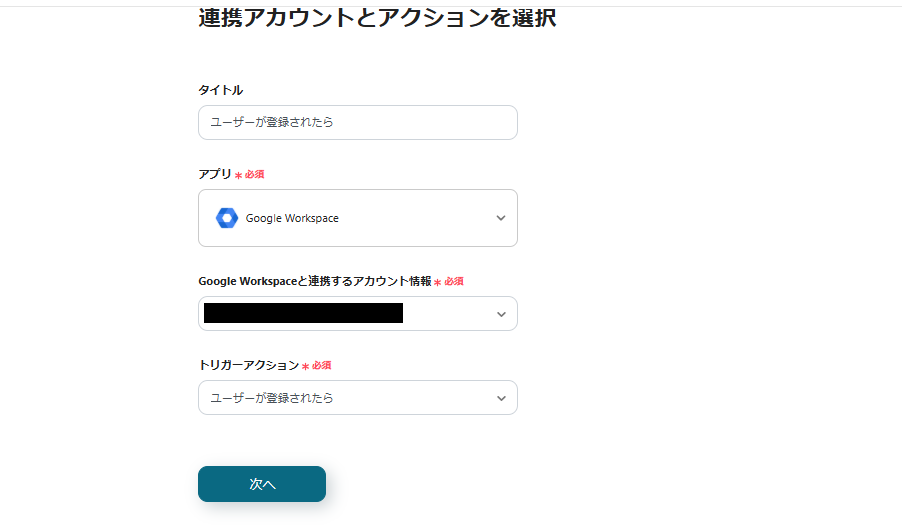Image resolution: width=902 pixels, height=530 pixels.
Task: Click the chevron in the account info selector
Action: point(501,314)
